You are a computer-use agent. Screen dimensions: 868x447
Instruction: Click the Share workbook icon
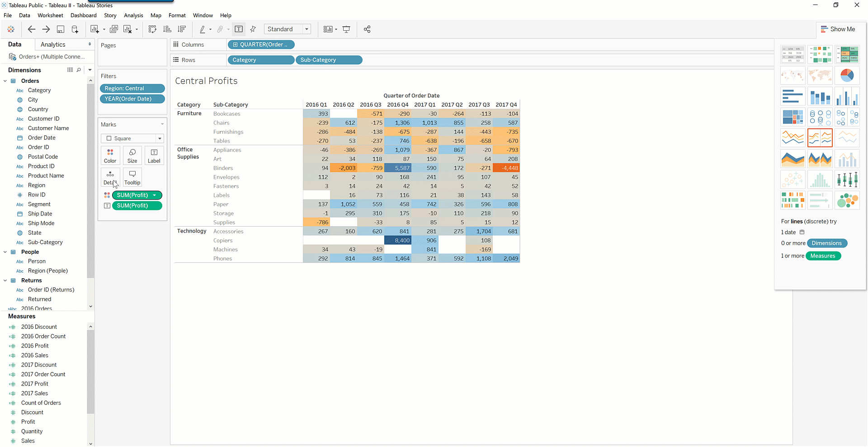click(x=367, y=29)
